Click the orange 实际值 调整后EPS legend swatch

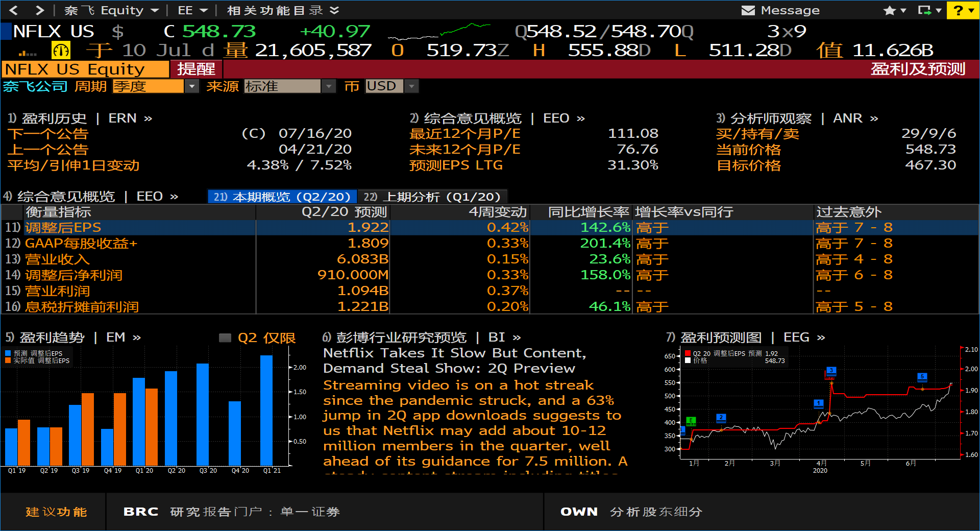8,360
